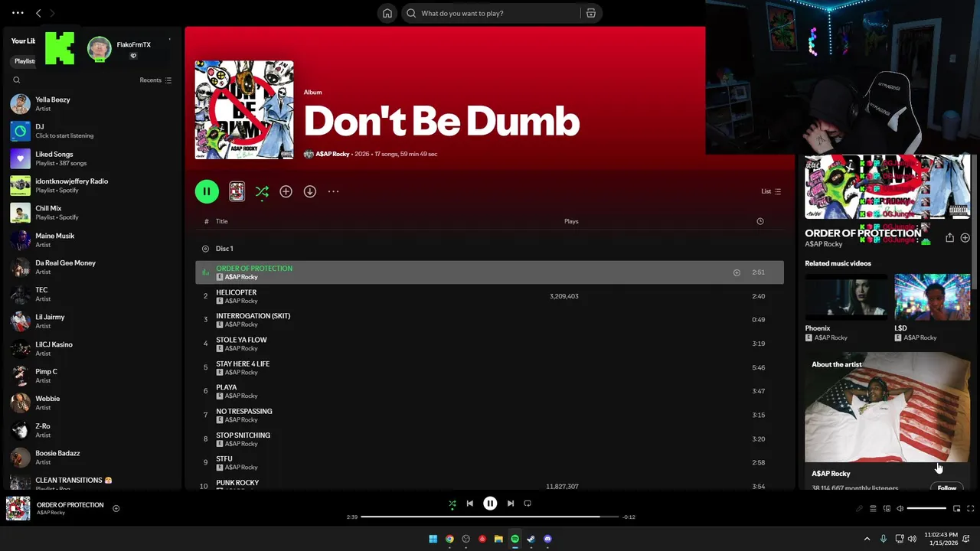The image size is (980, 551).
Task: Show hidden icons in system tray
Action: click(867, 539)
